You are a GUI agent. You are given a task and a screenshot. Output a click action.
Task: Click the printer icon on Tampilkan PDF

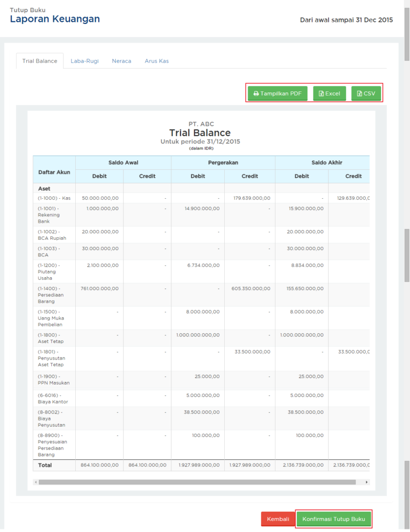click(x=256, y=93)
